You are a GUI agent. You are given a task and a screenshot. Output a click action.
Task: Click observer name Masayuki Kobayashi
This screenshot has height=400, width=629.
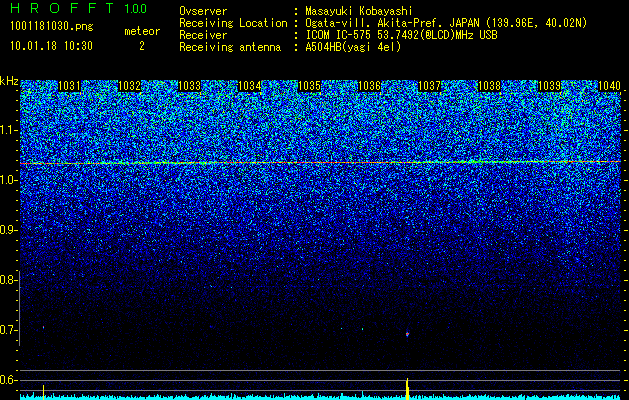(x=359, y=11)
